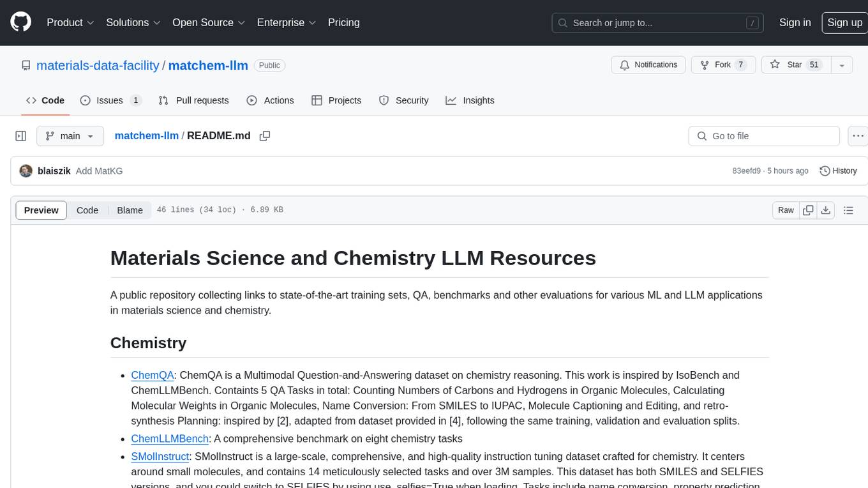Open the Product dropdown menu
Viewport: 868px width, 488px height.
pyautogui.click(x=70, y=22)
